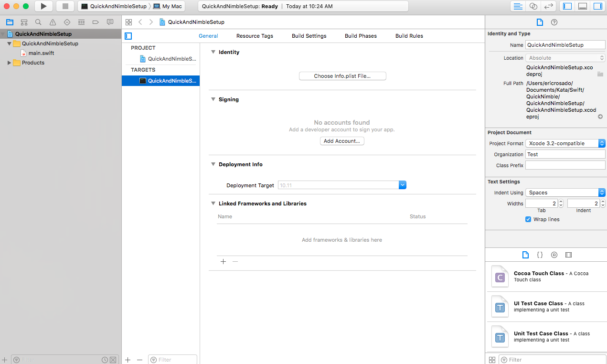Select the QuickAndNimbleSetup scheme in toolbar

114,6
